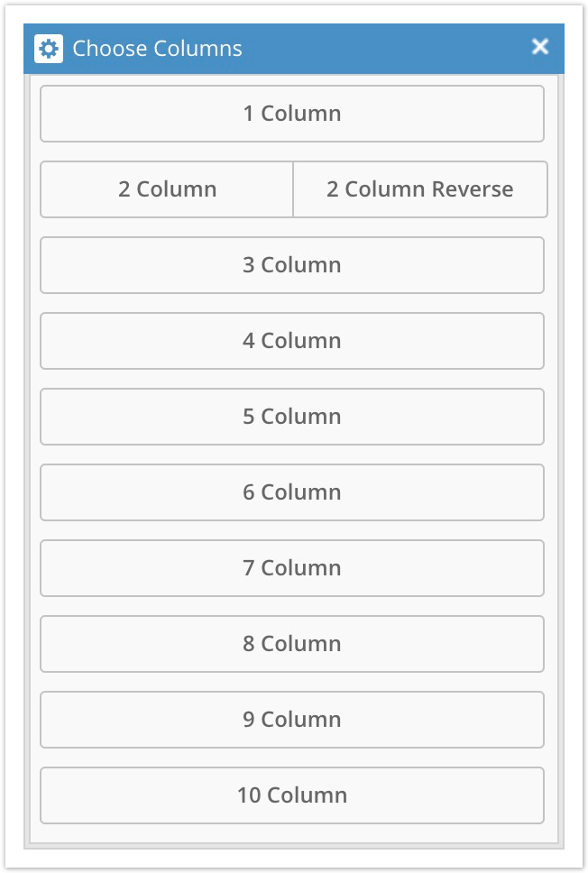Select the bottom-most column option

293,795
